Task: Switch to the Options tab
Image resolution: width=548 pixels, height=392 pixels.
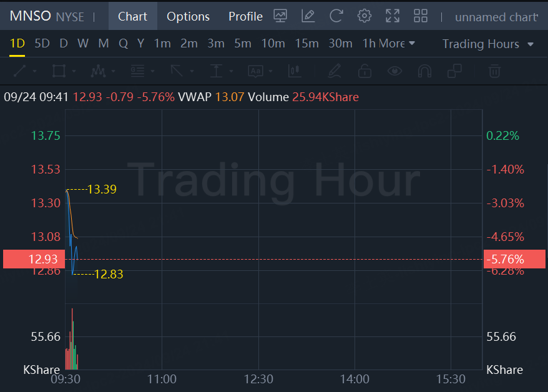Action: click(x=188, y=16)
